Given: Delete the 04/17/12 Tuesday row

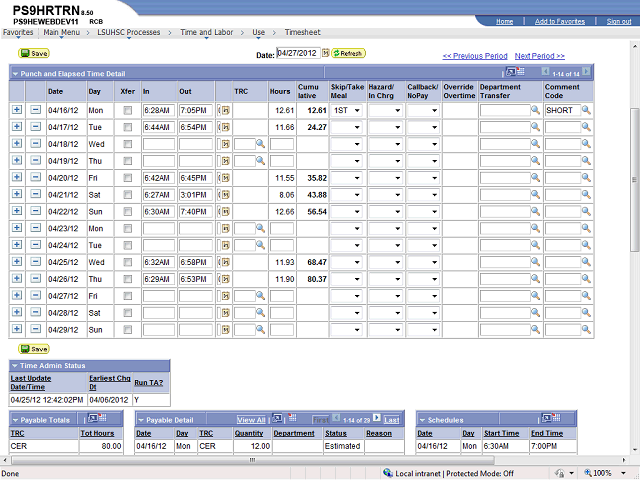Looking at the screenshot, I should 36,127.
